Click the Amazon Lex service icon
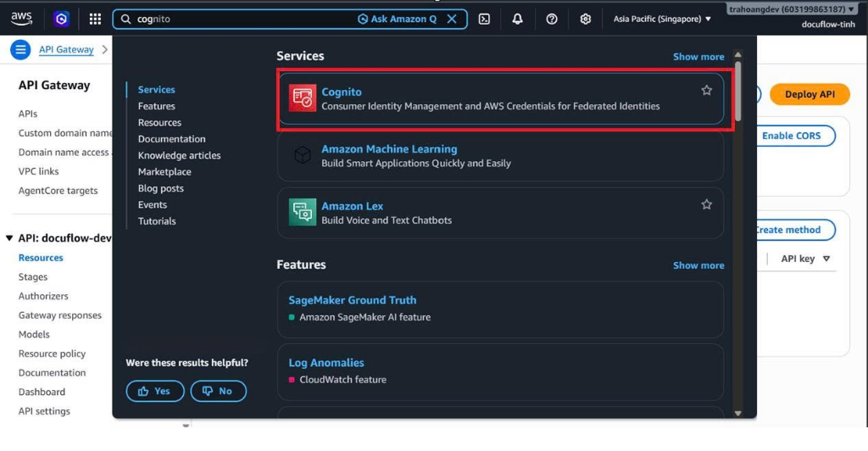The width and height of the screenshot is (868, 451). pyautogui.click(x=303, y=212)
